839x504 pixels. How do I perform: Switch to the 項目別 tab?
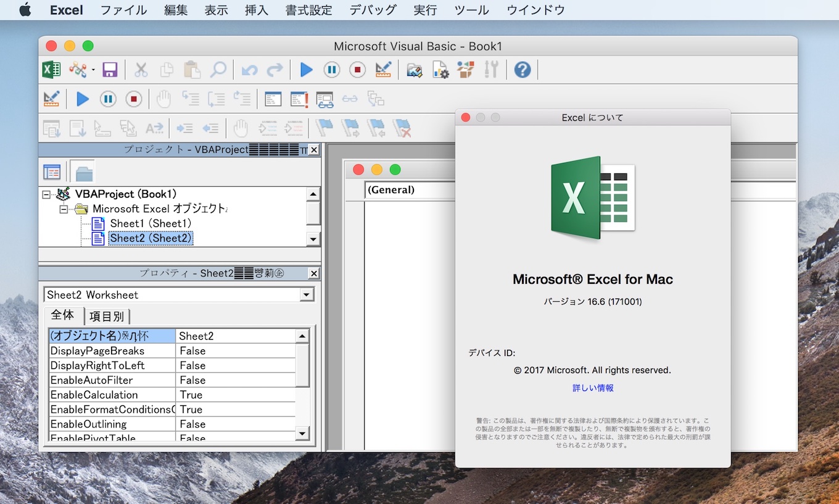click(x=107, y=316)
